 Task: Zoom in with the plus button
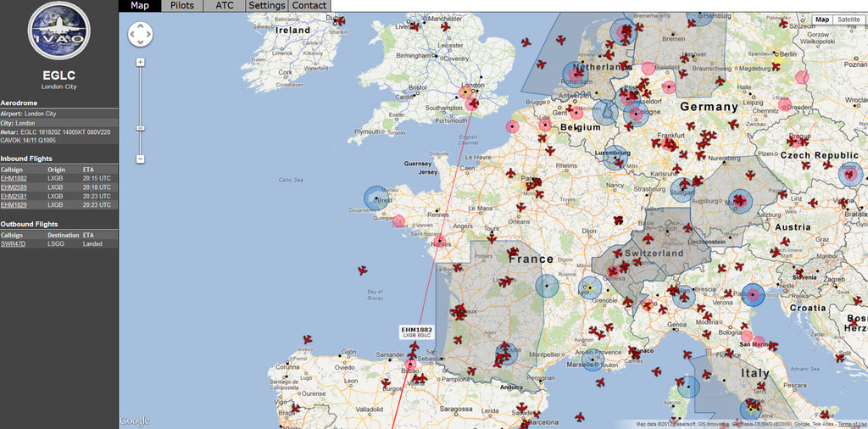[x=141, y=62]
